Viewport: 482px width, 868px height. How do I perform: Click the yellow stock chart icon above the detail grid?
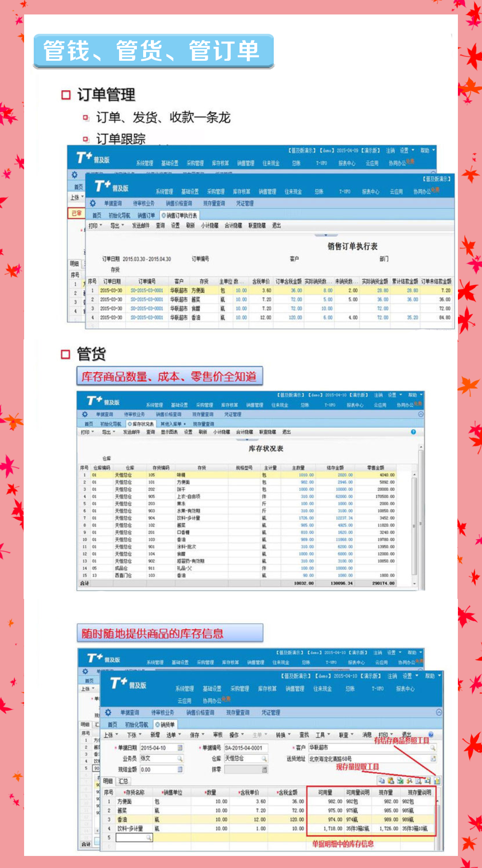coord(437,780)
